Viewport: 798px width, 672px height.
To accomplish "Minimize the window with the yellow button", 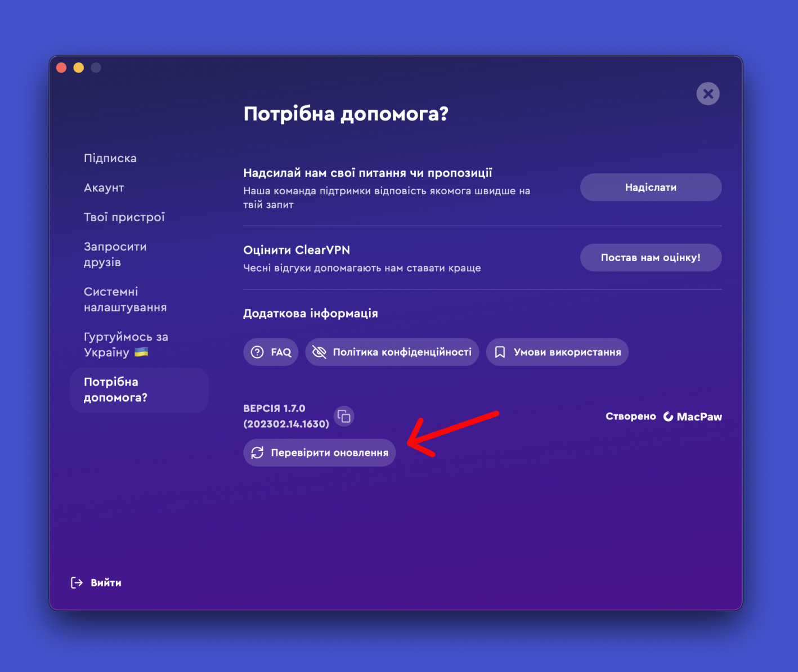I will click(79, 68).
